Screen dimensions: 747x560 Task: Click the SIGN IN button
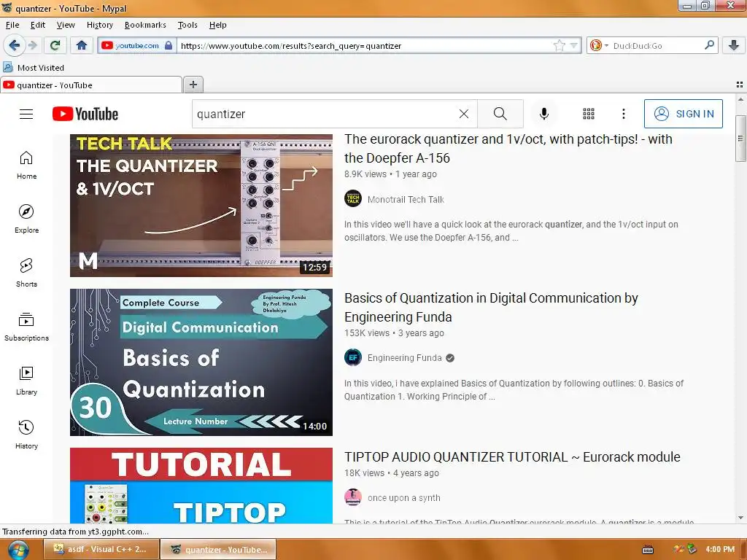pyautogui.click(x=683, y=114)
